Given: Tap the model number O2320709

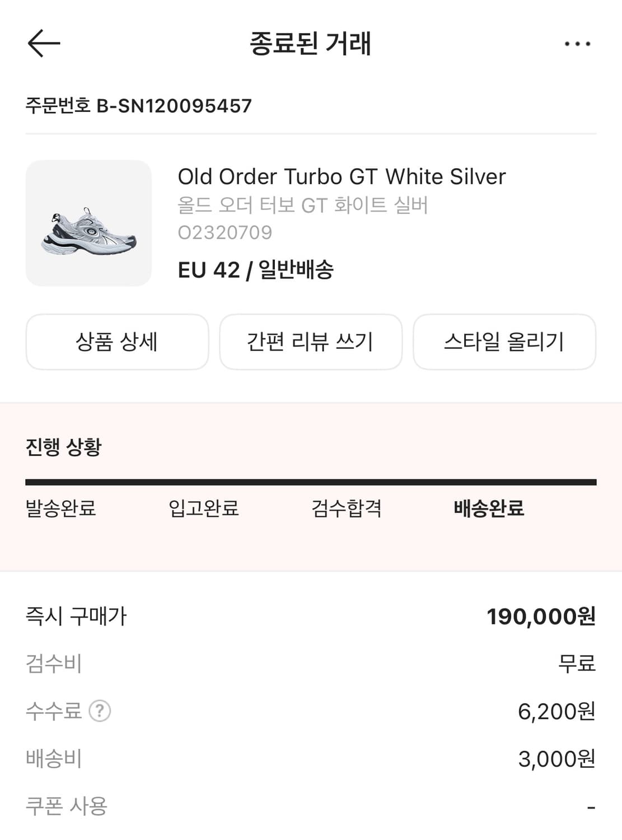Looking at the screenshot, I should (225, 232).
